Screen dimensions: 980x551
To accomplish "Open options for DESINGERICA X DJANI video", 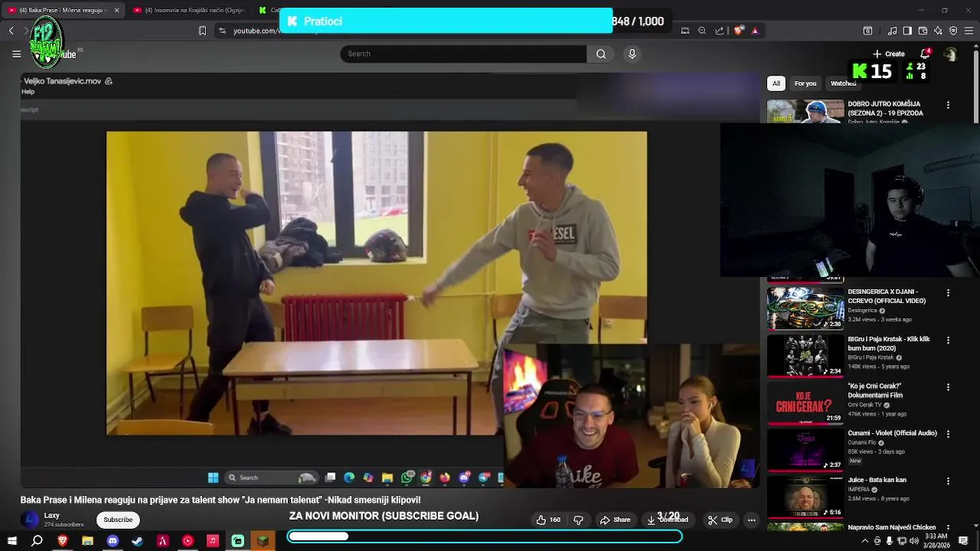I will point(948,292).
